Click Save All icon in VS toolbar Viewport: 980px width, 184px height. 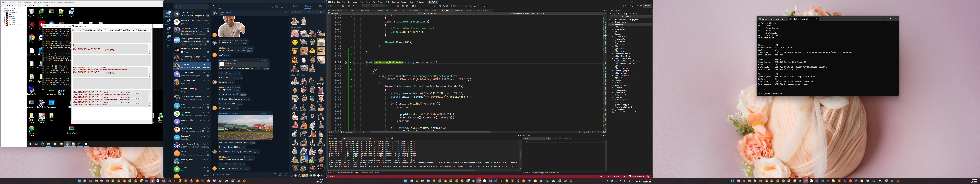[x=349, y=6]
